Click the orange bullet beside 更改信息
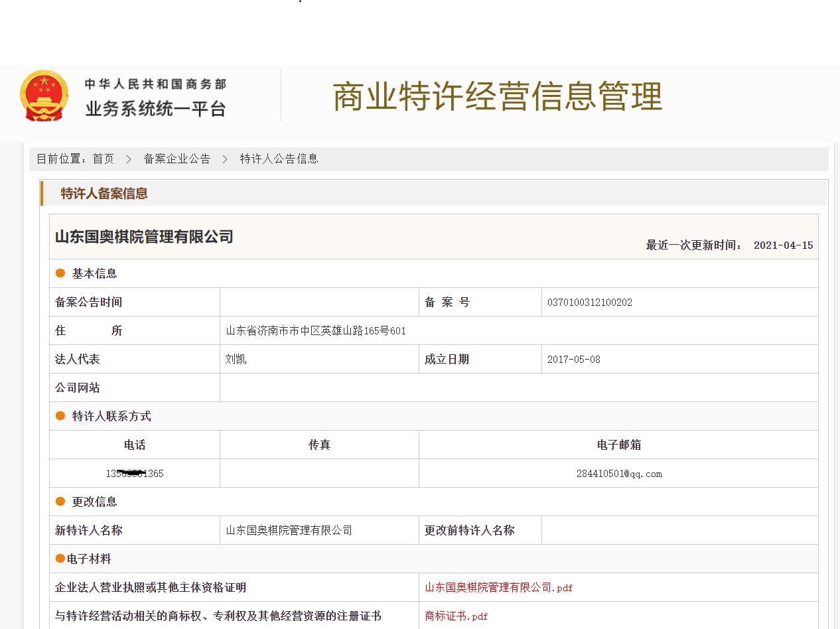Viewport: 840px width, 629px height. pos(60,502)
